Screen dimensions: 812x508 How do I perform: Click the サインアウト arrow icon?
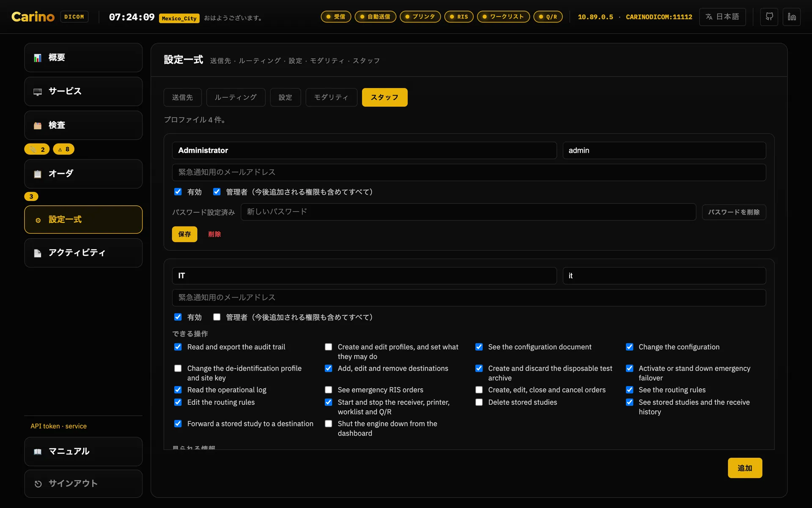click(38, 484)
